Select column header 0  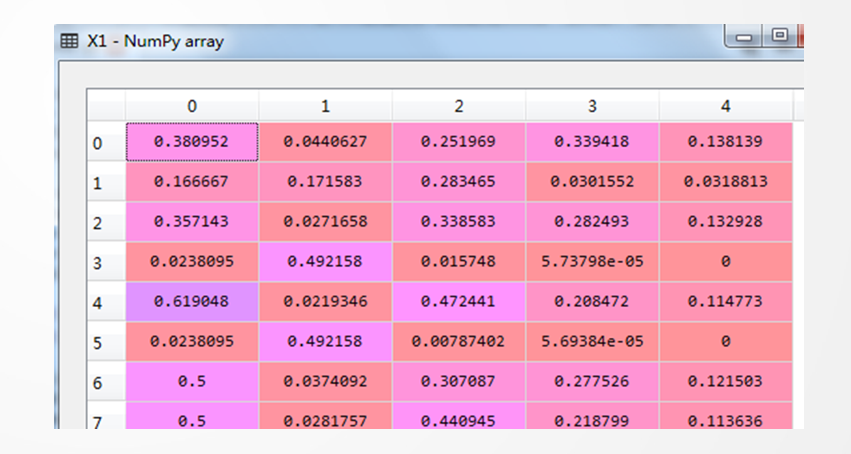192,106
